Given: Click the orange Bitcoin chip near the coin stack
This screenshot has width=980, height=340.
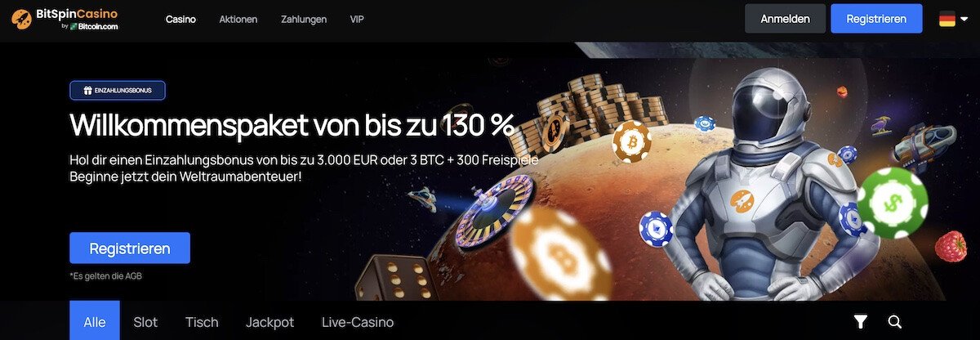Looking at the screenshot, I should click(631, 141).
